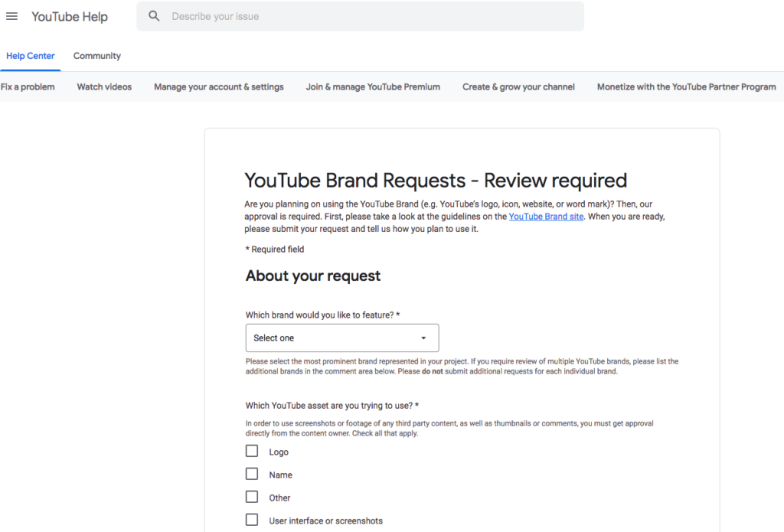Switch to the Help Center tab
This screenshot has height=532, width=784.
pos(31,56)
